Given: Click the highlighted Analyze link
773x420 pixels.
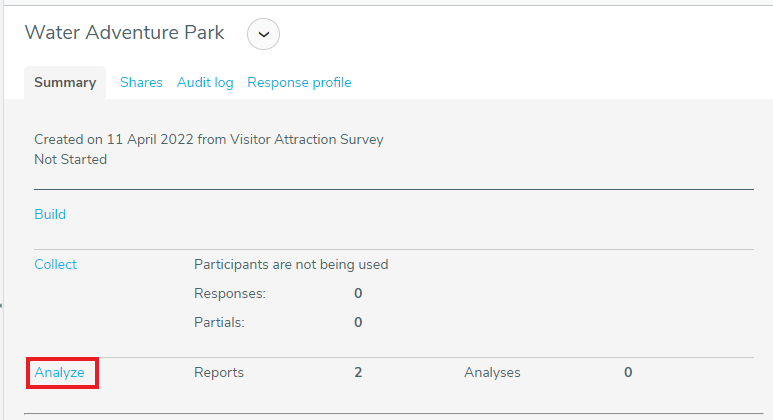Looking at the screenshot, I should (x=59, y=373).
